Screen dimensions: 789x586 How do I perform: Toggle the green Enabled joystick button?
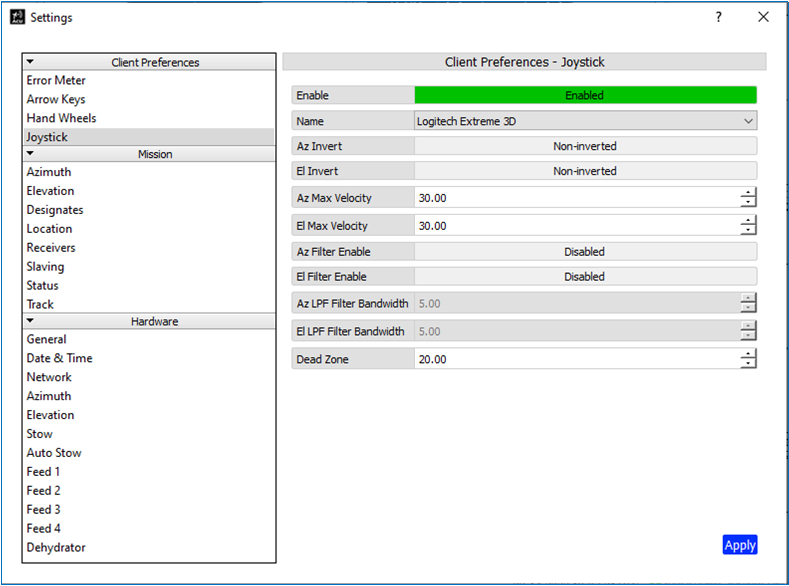tap(585, 96)
